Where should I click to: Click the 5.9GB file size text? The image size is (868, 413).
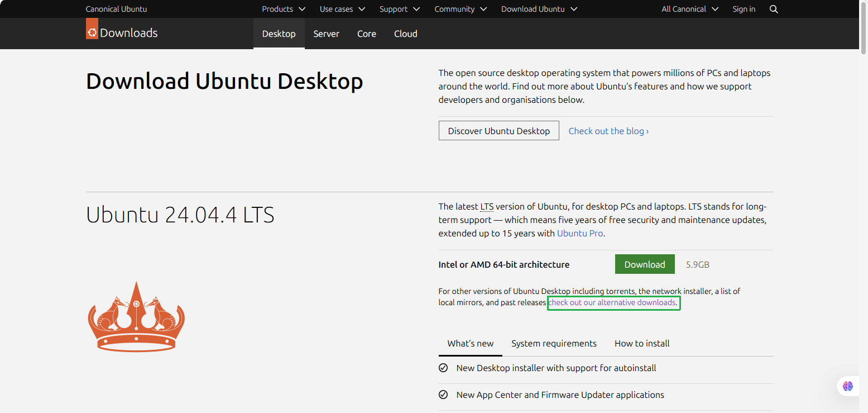coord(698,265)
